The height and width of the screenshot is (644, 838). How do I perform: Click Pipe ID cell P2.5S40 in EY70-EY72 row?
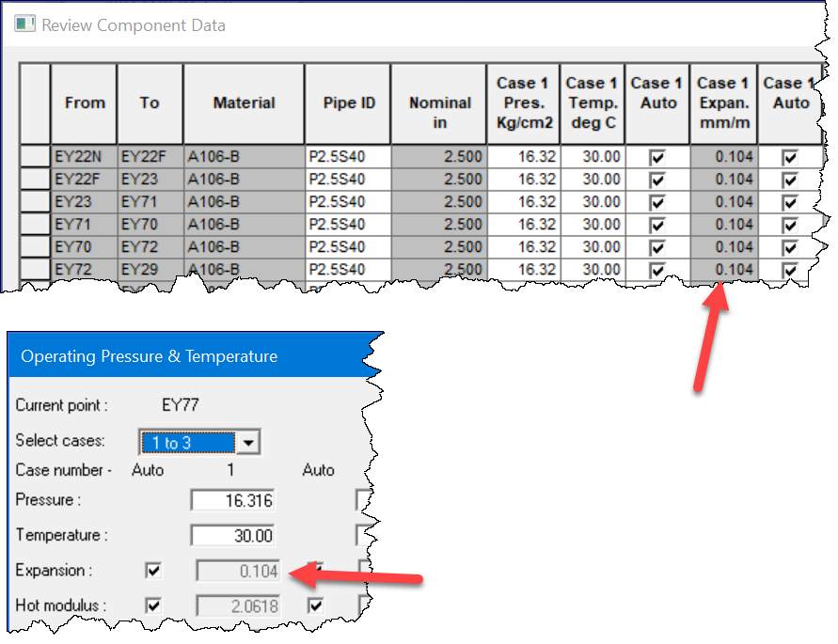pos(348,247)
